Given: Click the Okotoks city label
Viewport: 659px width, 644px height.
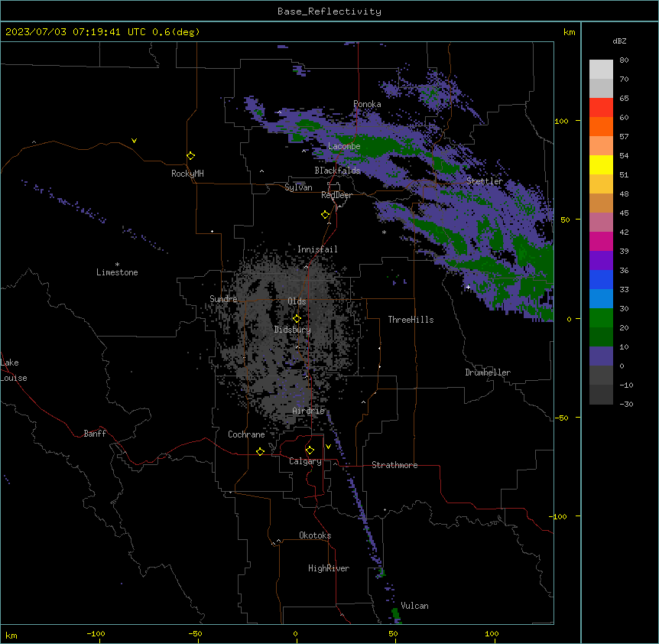Looking at the screenshot, I should click(315, 535).
